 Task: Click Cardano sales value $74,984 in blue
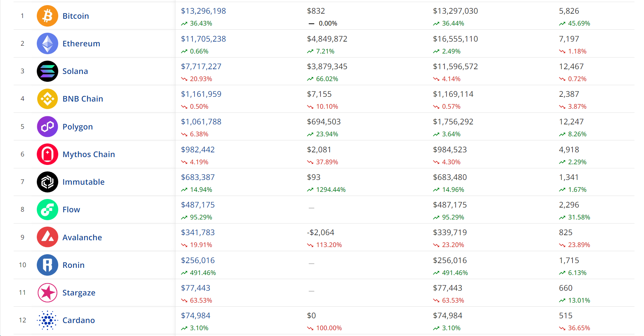(195, 316)
